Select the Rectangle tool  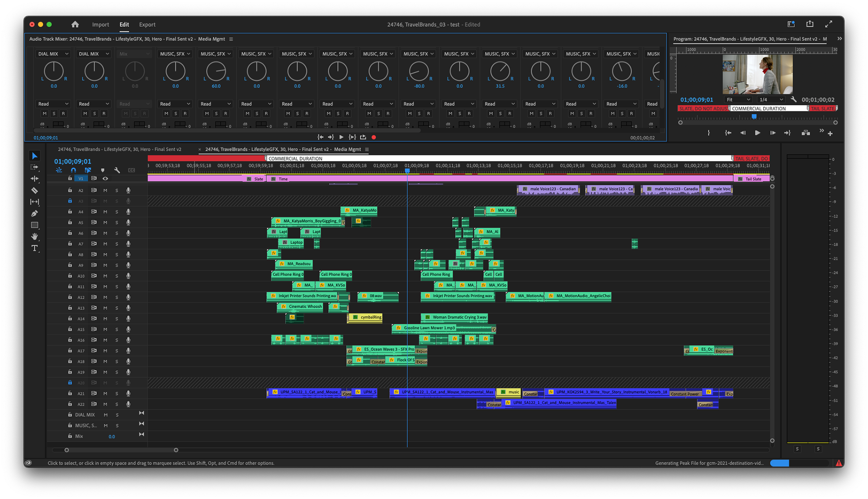click(34, 225)
